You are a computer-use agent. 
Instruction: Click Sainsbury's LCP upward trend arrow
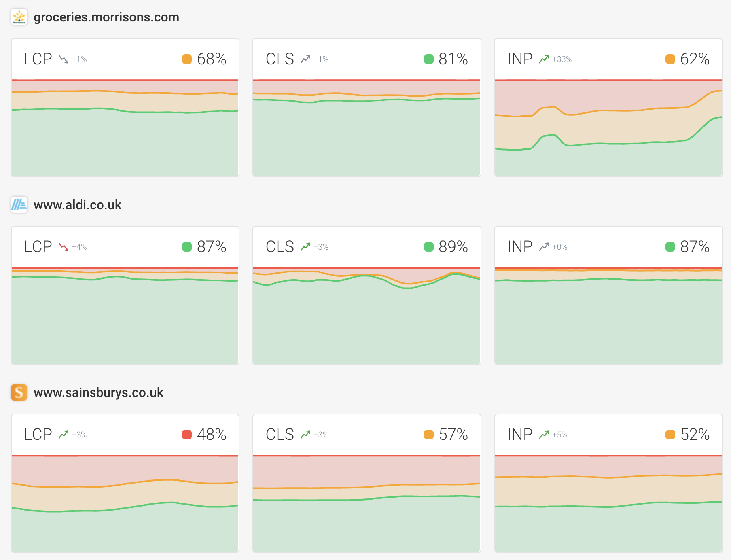[64, 435]
